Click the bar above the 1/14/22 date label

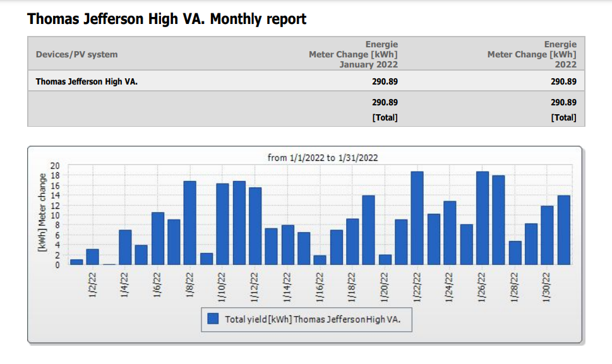(287, 245)
